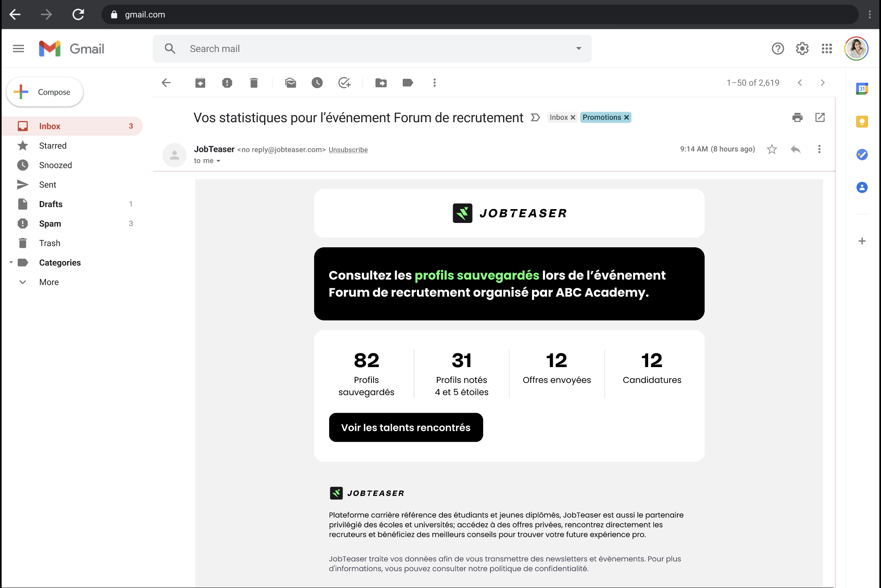Go back to the inbox list arrow
Viewport: 881px width, 588px height.
click(166, 83)
